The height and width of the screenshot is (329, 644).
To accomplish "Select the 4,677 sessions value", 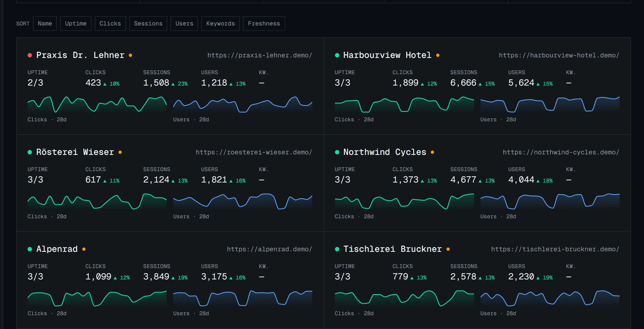I will (x=463, y=180).
